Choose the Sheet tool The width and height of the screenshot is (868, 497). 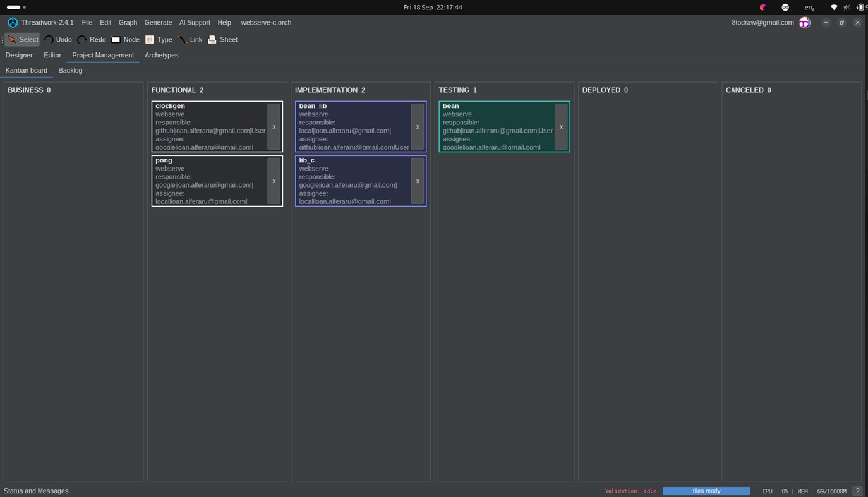pyautogui.click(x=222, y=39)
